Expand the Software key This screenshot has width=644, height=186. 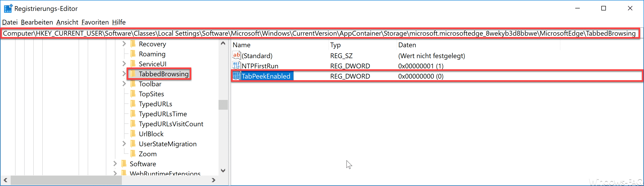point(115,164)
